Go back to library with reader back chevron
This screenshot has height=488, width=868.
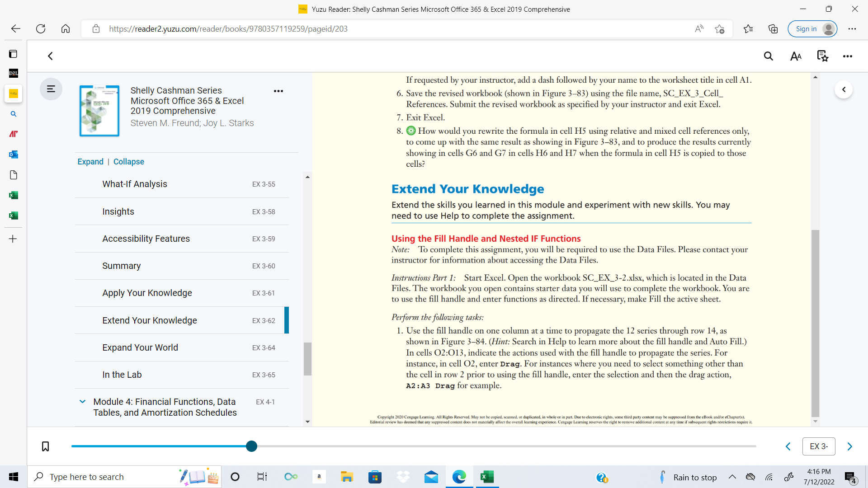50,56
